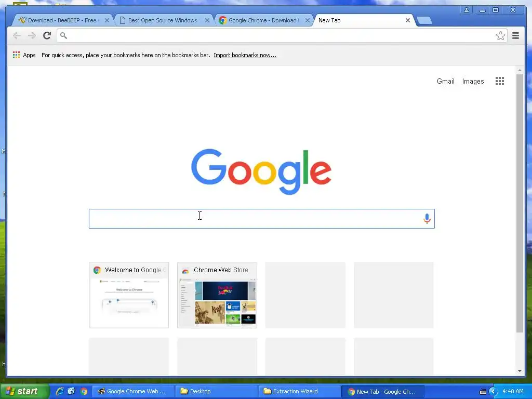Screen dimensions: 532x399
Task: Close the New Tab tab
Action: (408, 20)
